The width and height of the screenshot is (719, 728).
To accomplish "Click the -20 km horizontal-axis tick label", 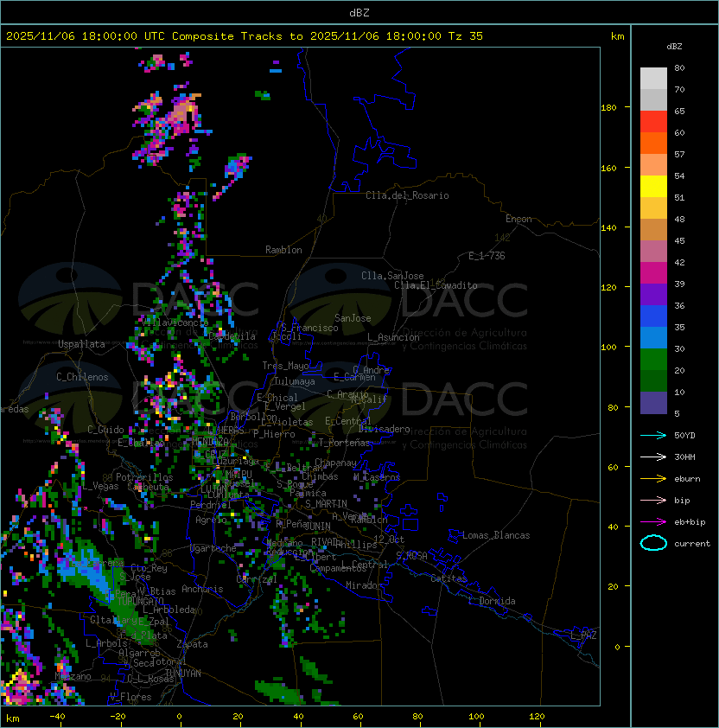I will pyautogui.click(x=118, y=717).
